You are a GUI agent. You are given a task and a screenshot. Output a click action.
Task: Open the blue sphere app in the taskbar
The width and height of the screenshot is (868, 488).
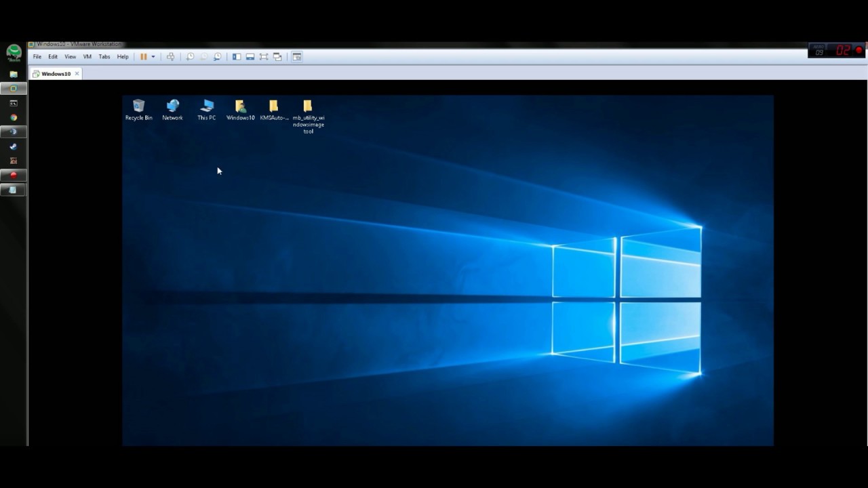[14, 131]
